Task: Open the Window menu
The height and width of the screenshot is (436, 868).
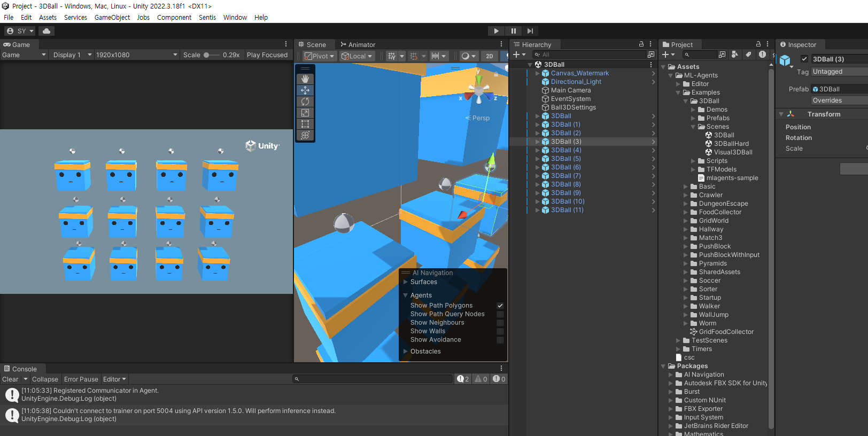Action: coord(235,17)
